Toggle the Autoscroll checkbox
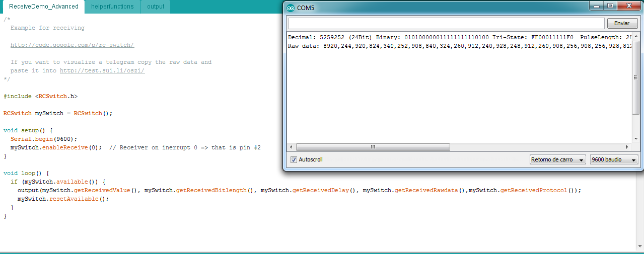Image resolution: width=644 pixels, height=254 pixels. coord(294,159)
